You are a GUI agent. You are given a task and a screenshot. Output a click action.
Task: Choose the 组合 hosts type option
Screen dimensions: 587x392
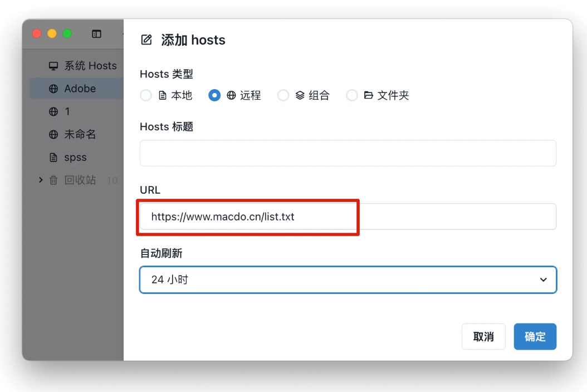[283, 95]
